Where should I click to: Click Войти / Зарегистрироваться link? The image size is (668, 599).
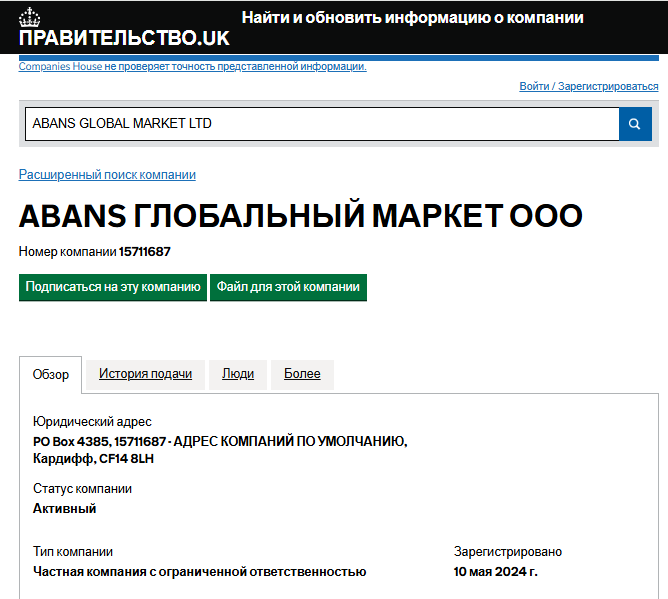pyautogui.click(x=589, y=86)
